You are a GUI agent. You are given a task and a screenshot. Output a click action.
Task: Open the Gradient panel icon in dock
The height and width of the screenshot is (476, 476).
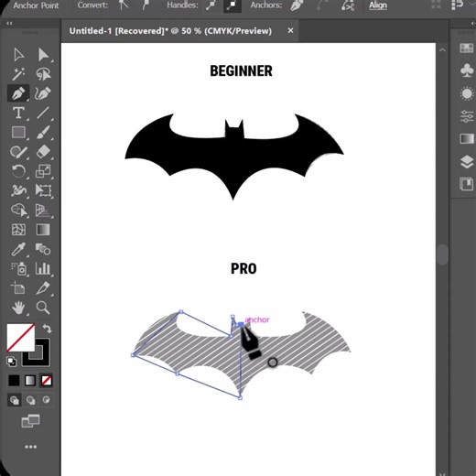click(x=467, y=139)
